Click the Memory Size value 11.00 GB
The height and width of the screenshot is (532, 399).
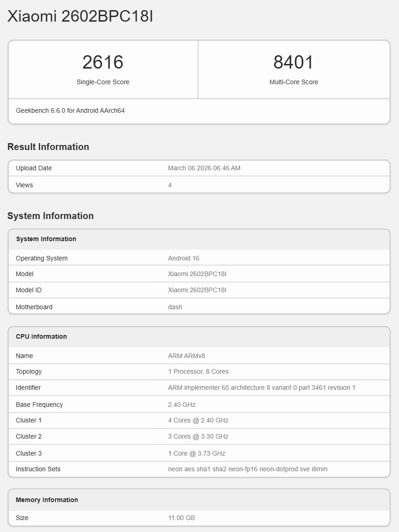point(181,518)
